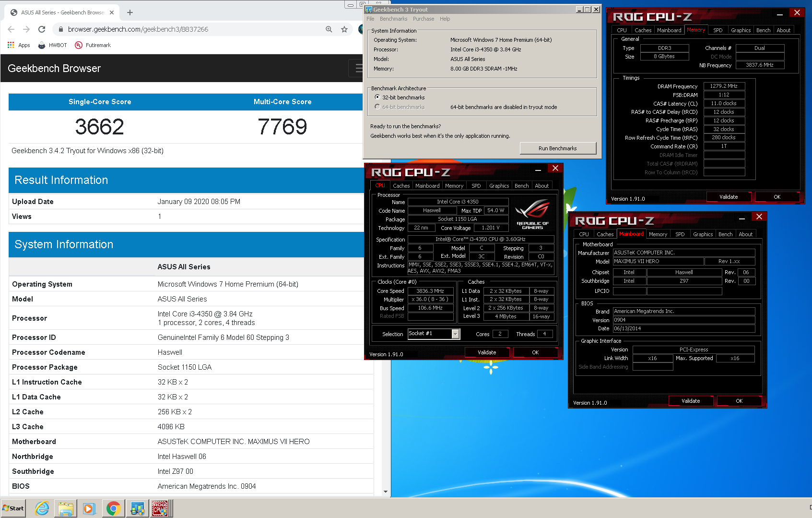The height and width of the screenshot is (518, 812).
Task: Click the DRAM Frequency 1279.2 MHz value
Action: click(724, 86)
